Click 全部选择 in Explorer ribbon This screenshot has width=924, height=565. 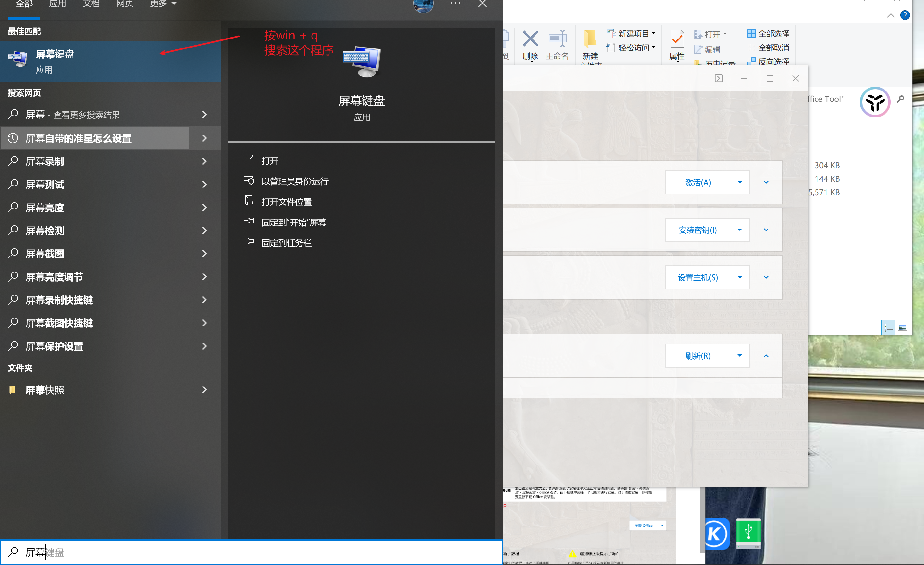point(768,33)
